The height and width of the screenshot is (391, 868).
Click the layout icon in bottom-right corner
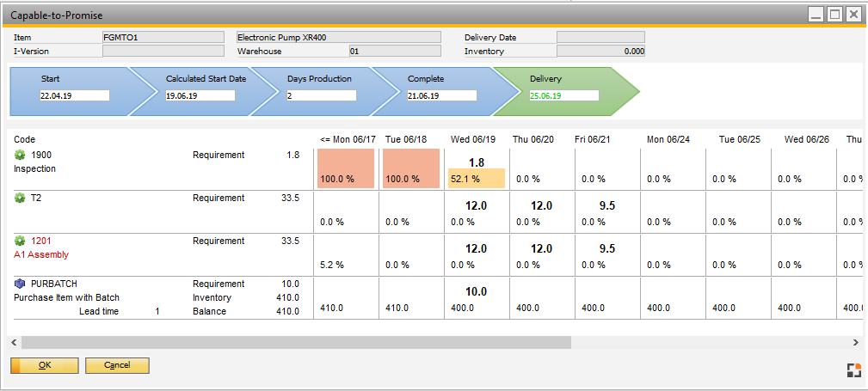853,370
